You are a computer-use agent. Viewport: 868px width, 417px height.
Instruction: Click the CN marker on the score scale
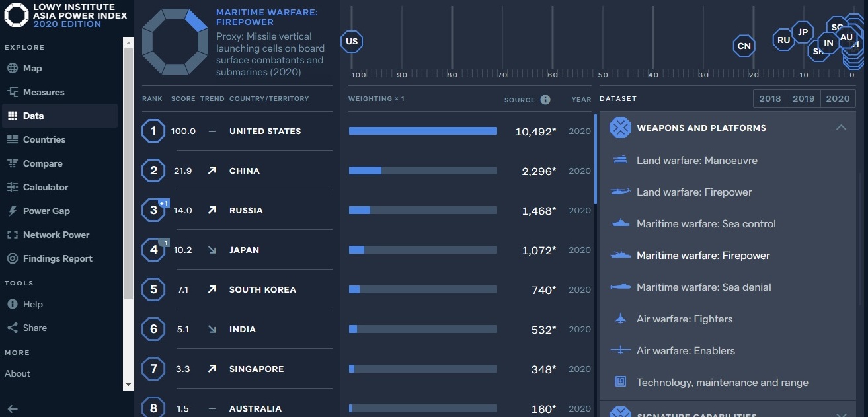click(744, 46)
